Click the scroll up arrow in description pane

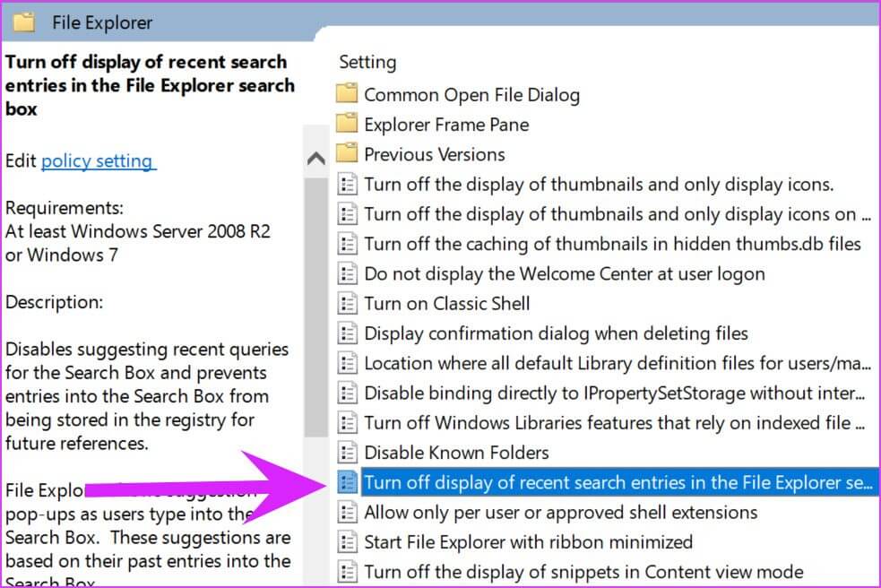(x=316, y=159)
